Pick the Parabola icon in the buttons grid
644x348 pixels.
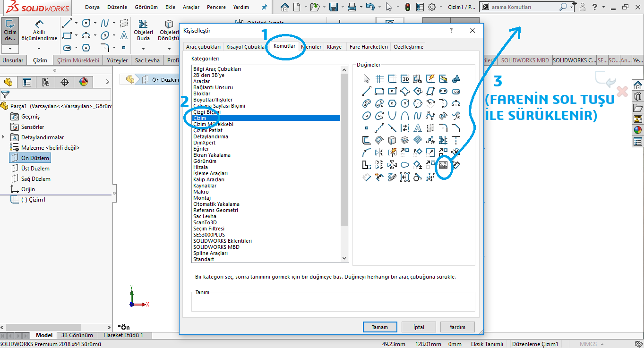point(392,116)
